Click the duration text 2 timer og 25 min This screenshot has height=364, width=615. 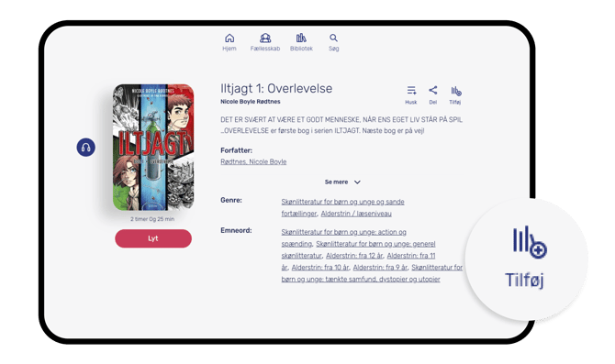pyautogui.click(x=152, y=219)
